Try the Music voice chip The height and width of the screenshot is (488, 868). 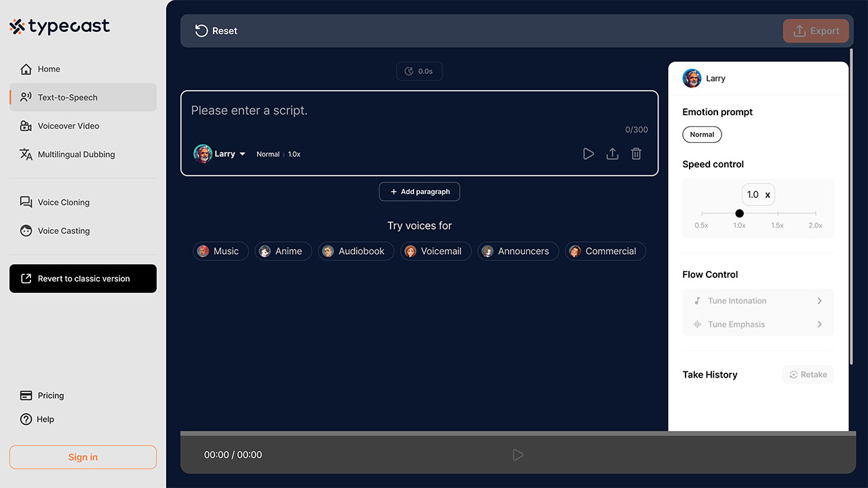220,251
